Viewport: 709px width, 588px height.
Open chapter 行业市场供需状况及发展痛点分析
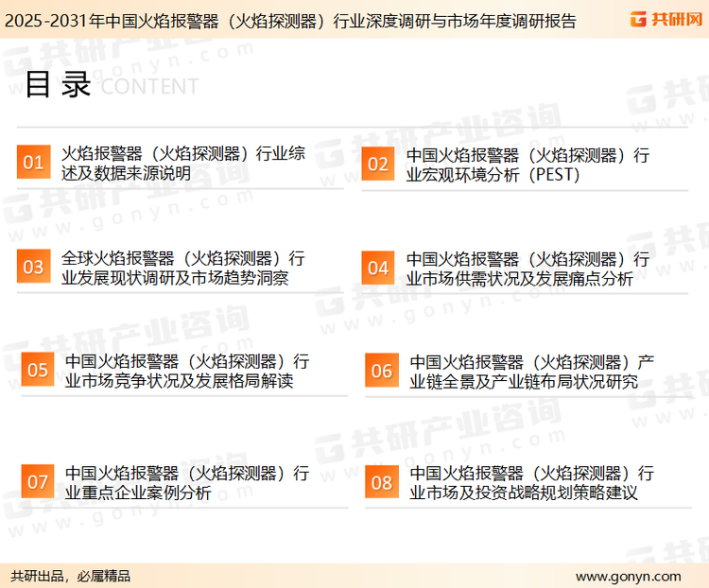pos(527,269)
